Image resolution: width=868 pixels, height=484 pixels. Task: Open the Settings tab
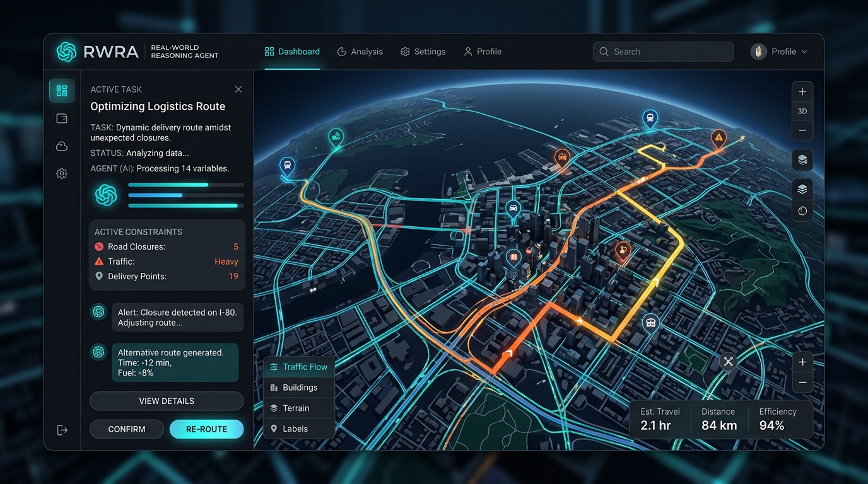coord(423,52)
